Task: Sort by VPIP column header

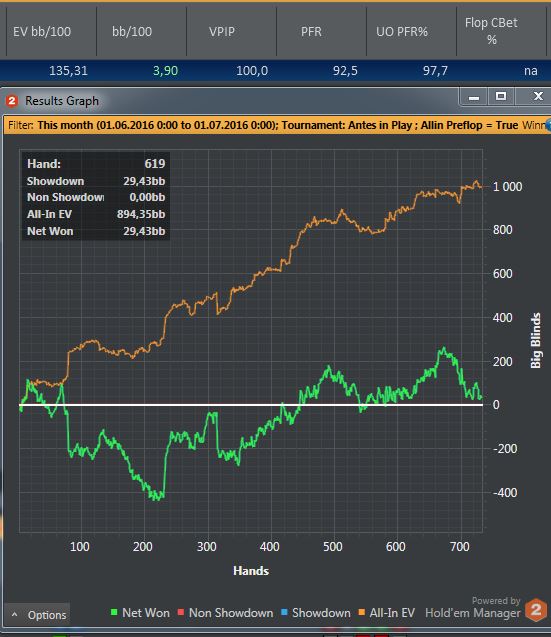Action: coord(222,31)
